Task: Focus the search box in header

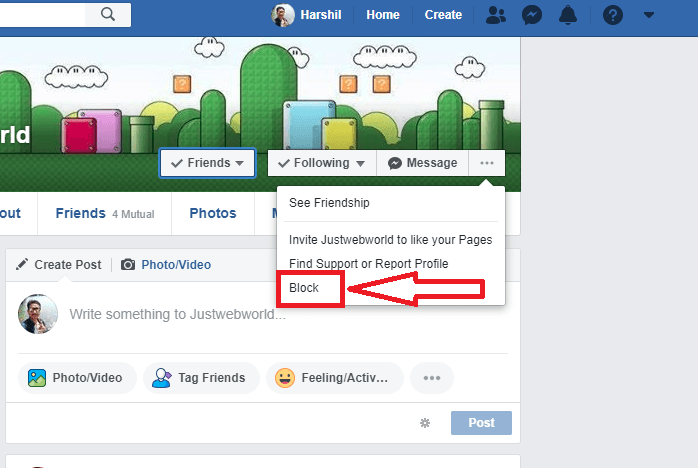Action: pos(43,15)
